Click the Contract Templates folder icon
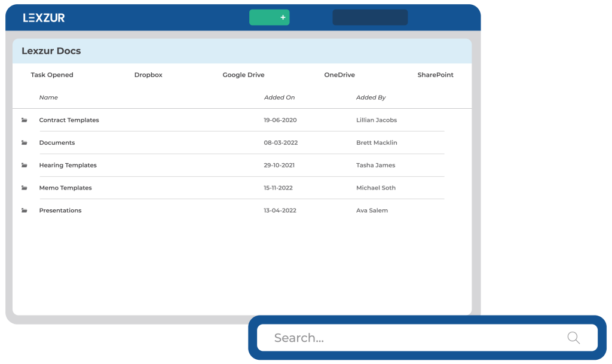The image size is (612, 364). (25, 120)
